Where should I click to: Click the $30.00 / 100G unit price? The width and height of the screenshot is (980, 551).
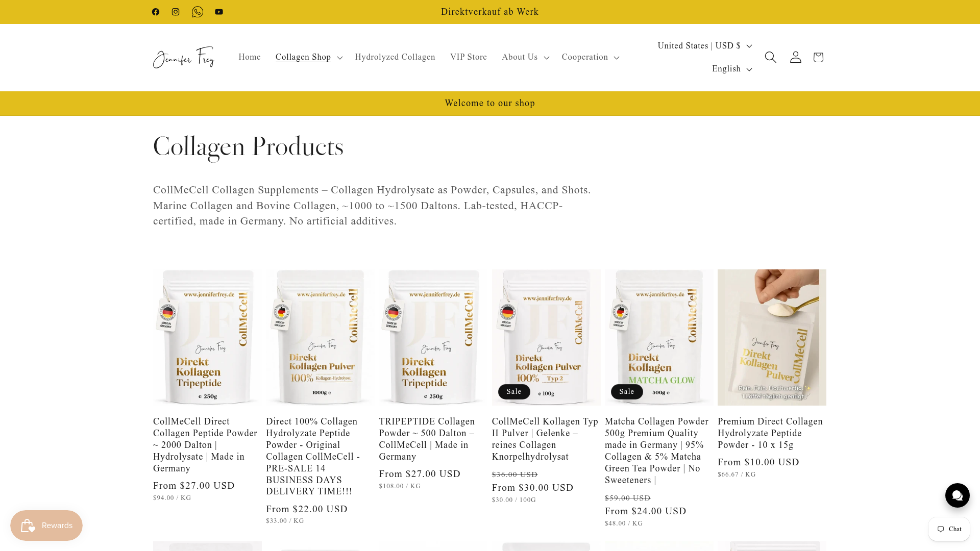tap(514, 500)
